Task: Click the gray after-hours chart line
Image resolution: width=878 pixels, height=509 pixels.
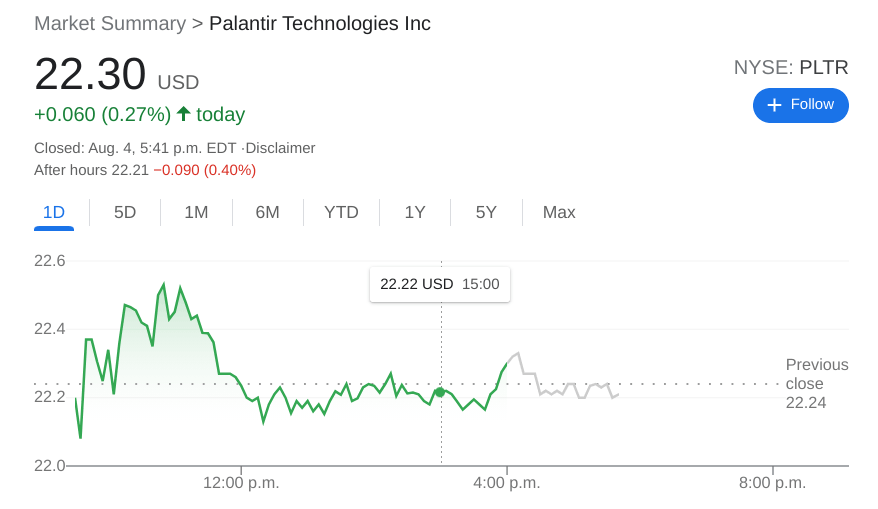Action: click(560, 390)
